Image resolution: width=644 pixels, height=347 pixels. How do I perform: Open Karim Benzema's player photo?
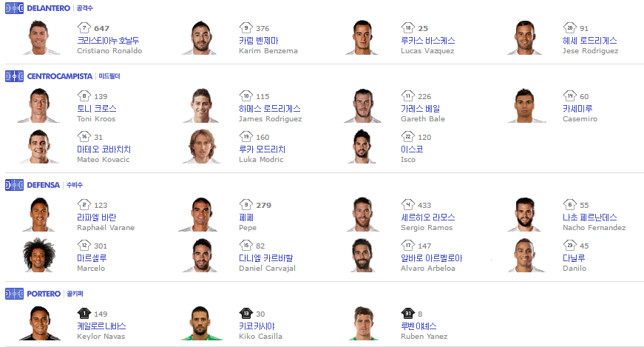pyautogui.click(x=197, y=37)
